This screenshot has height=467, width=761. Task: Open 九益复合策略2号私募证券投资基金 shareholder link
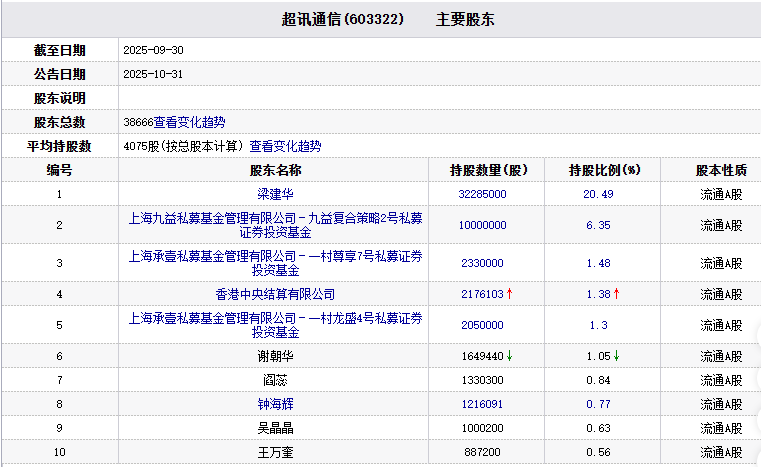tap(275, 225)
